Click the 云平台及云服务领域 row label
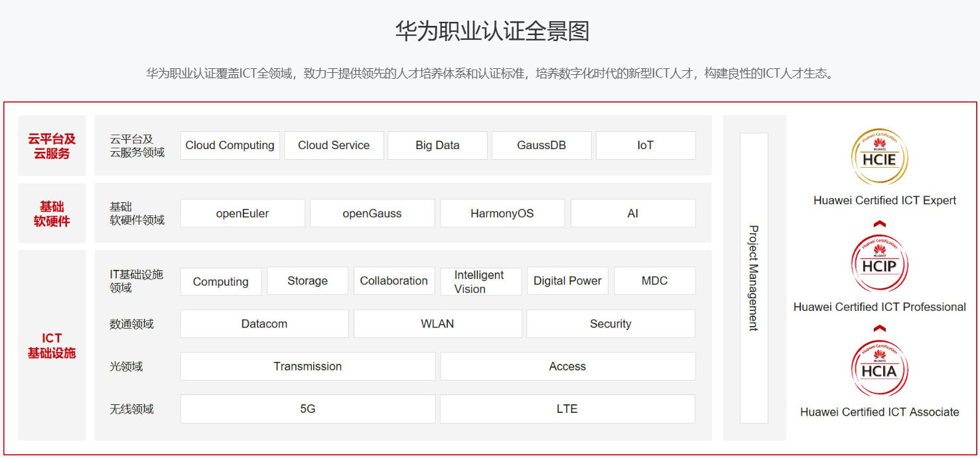Screen dimensions: 980x458 pyautogui.click(x=137, y=146)
